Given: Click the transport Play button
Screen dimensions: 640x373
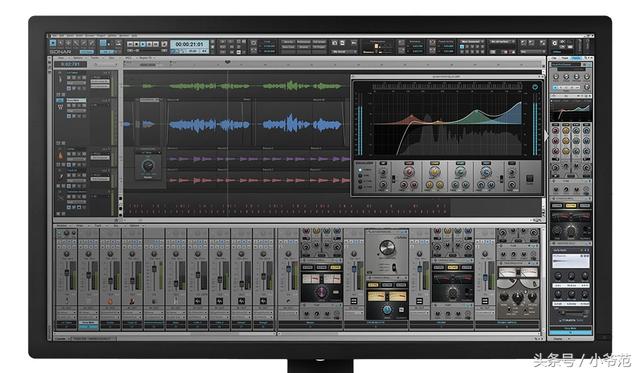Looking at the screenshot, I should point(143,44).
